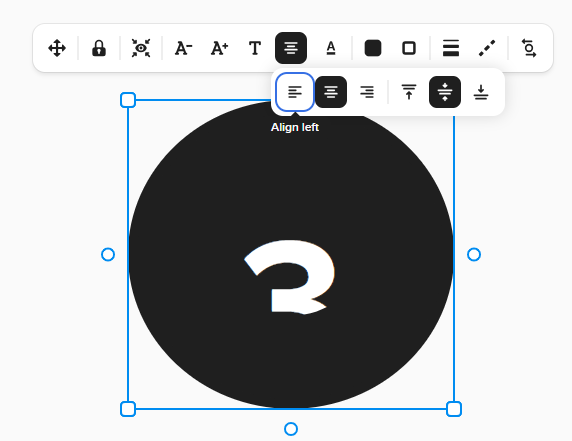Open the font style T icon
This screenshot has width=572, height=441.
[x=255, y=48]
